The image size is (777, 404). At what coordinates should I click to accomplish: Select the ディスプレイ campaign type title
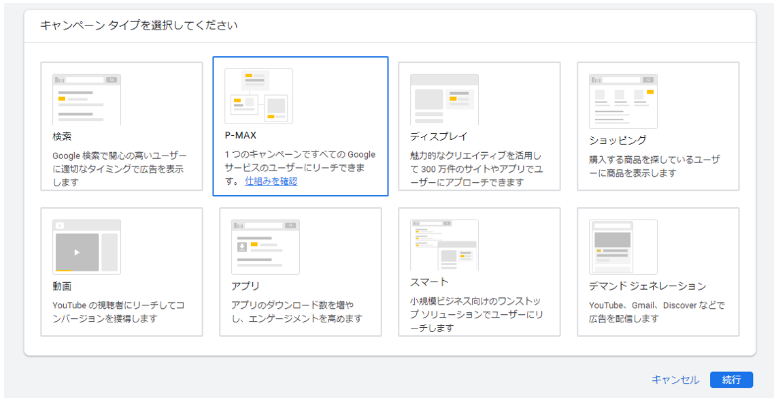pos(439,136)
